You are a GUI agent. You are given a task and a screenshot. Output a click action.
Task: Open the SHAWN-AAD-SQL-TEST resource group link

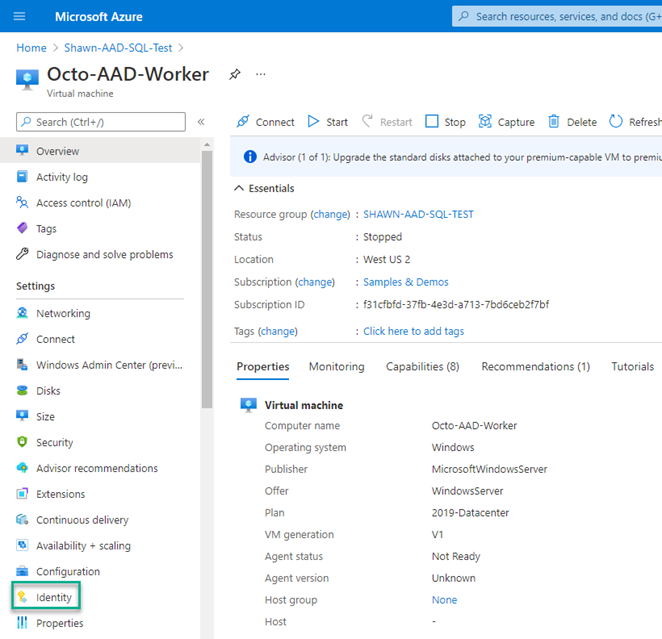pyautogui.click(x=418, y=214)
